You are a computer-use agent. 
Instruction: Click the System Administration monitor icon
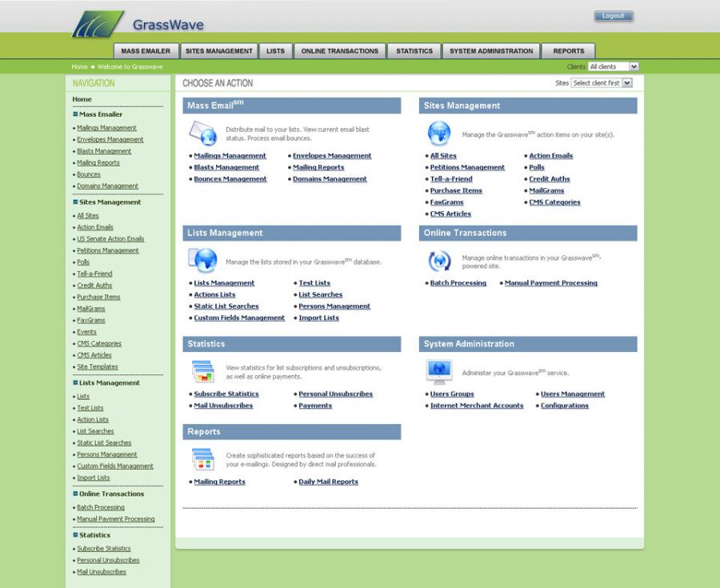439,372
